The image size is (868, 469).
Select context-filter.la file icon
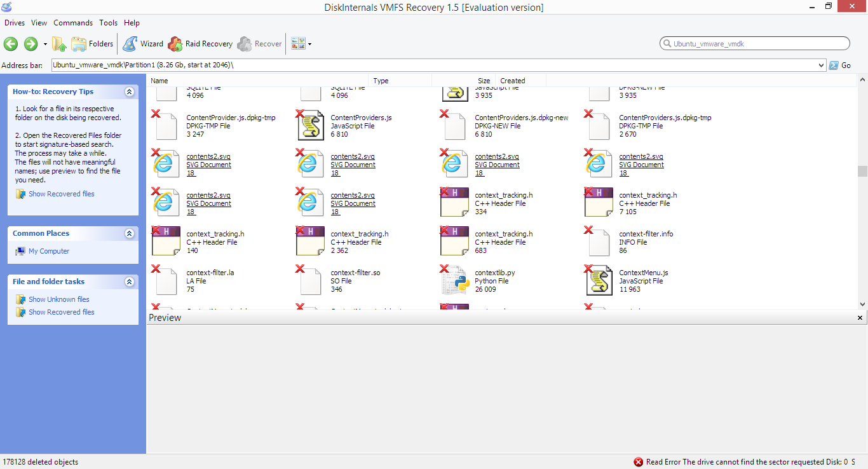tap(166, 280)
